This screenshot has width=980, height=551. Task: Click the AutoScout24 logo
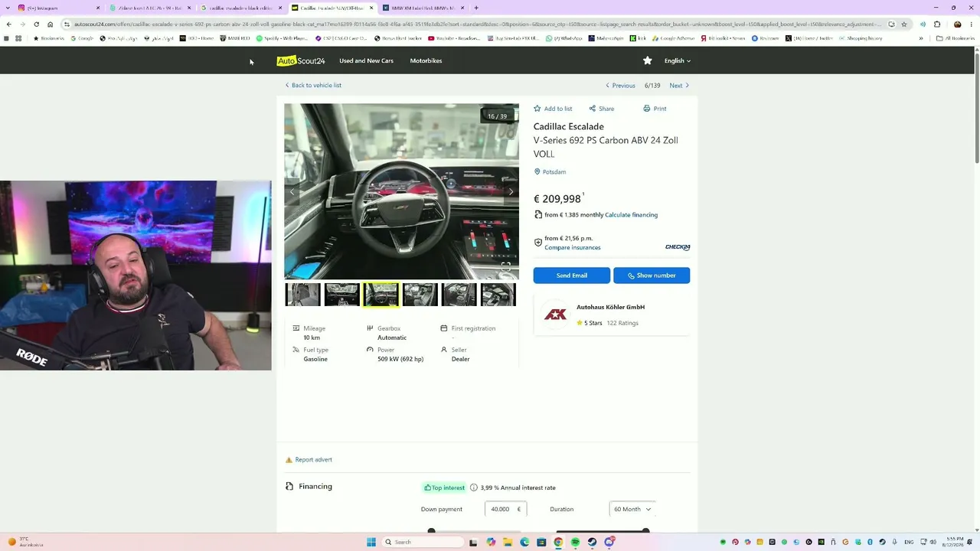301,60
